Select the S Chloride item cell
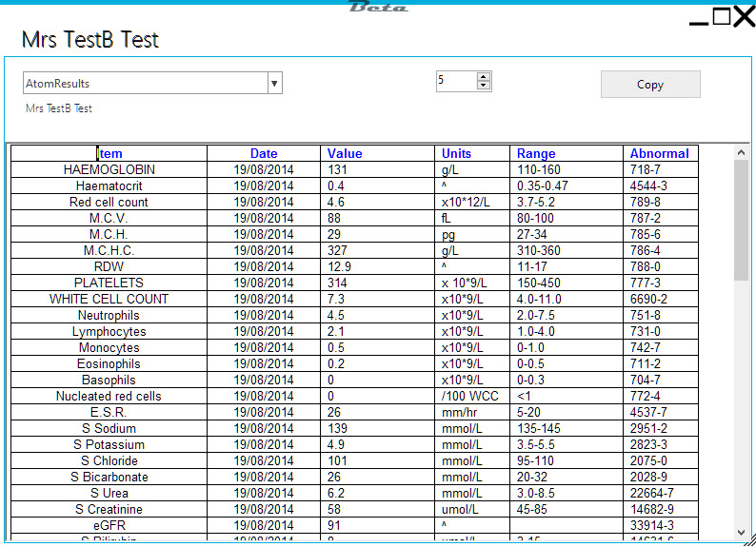Viewport: 756px width, 547px height. [109, 460]
